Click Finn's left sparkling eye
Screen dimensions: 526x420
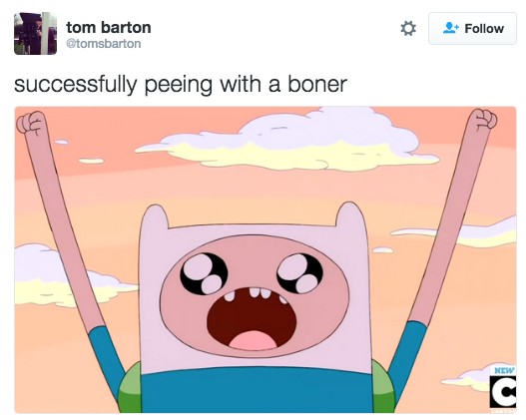point(204,274)
